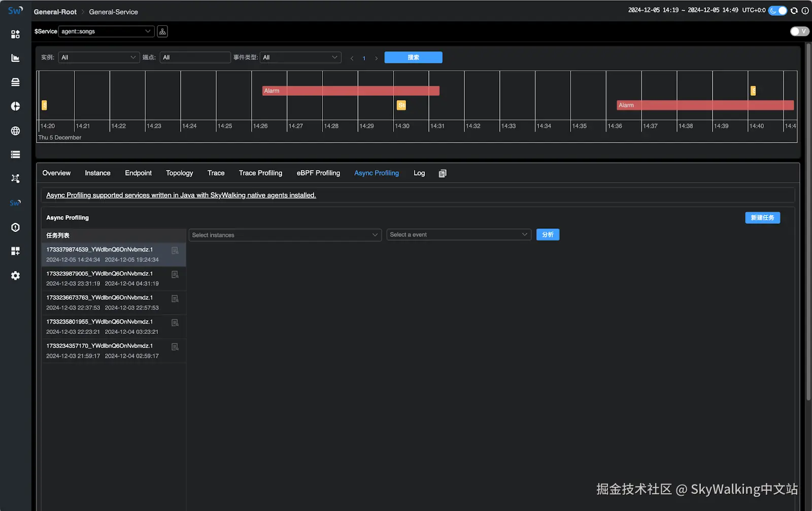Click the 分析 analyze button
This screenshot has height=511, width=812.
click(548, 234)
